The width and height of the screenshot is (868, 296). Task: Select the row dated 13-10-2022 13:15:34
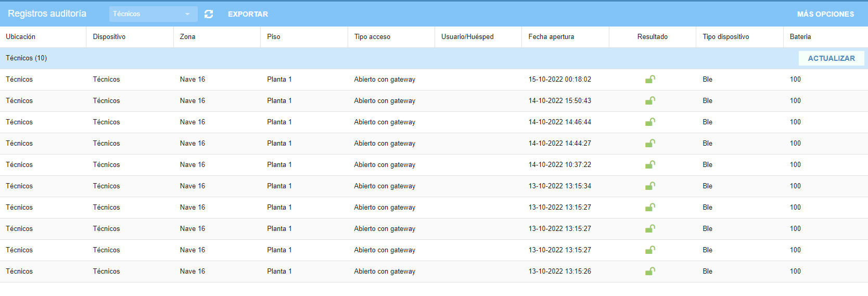(x=434, y=186)
